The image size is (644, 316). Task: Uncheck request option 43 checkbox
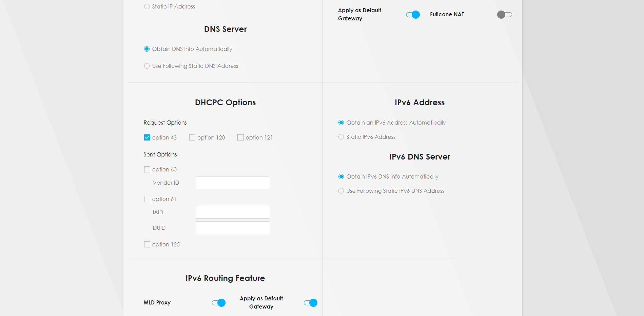(x=147, y=137)
